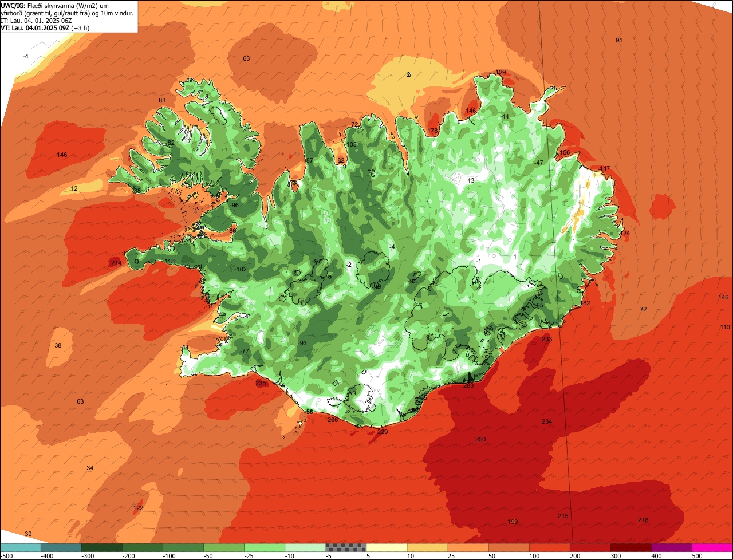Screen dimensions: 733x560
Task: Select the darkest green swatch between -300 and -200
Action: (x=102, y=547)
